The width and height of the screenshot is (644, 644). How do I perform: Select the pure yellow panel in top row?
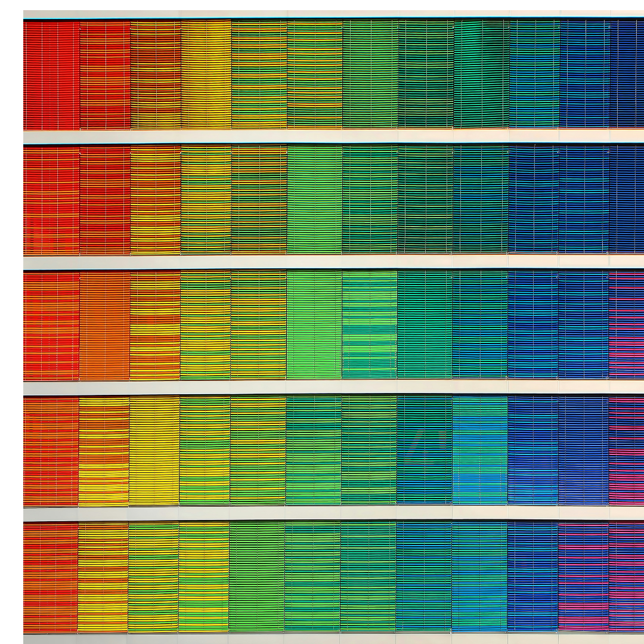pyautogui.click(x=206, y=75)
